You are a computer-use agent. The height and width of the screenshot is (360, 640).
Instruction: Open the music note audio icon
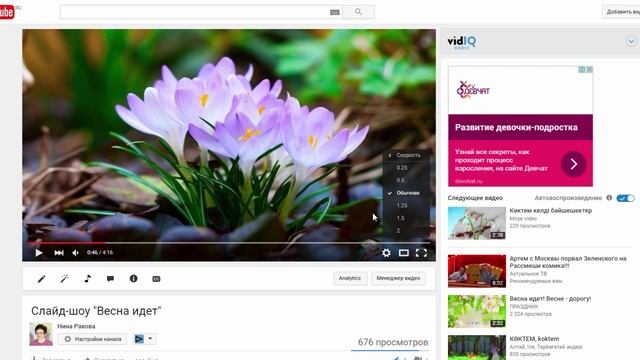pyautogui.click(x=87, y=279)
